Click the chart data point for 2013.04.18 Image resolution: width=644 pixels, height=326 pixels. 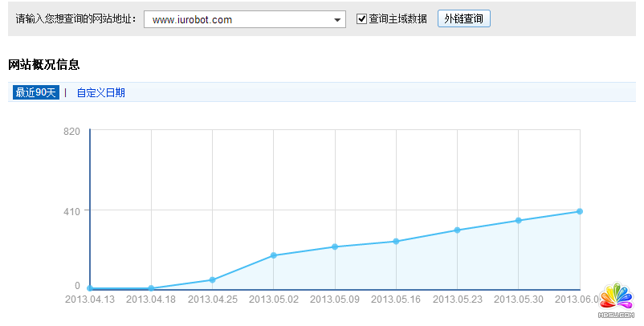click(x=151, y=288)
